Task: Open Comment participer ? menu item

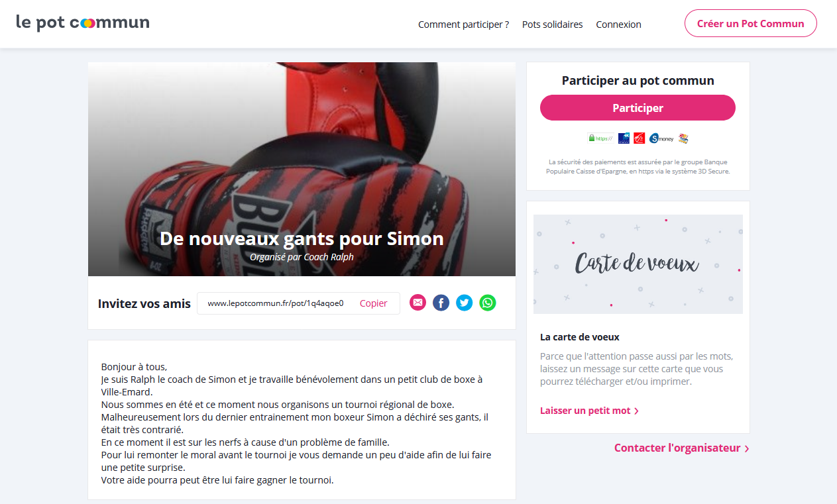Action: pos(463,25)
